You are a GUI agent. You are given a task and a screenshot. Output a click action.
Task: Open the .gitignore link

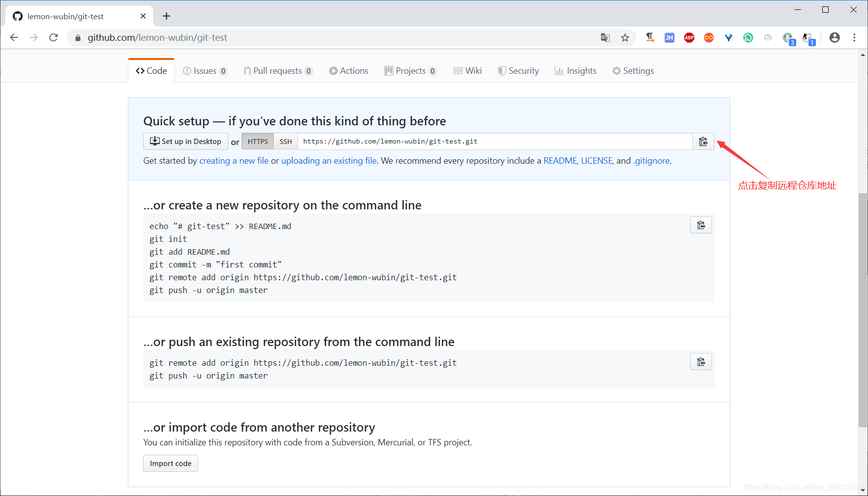pos(651,161)
